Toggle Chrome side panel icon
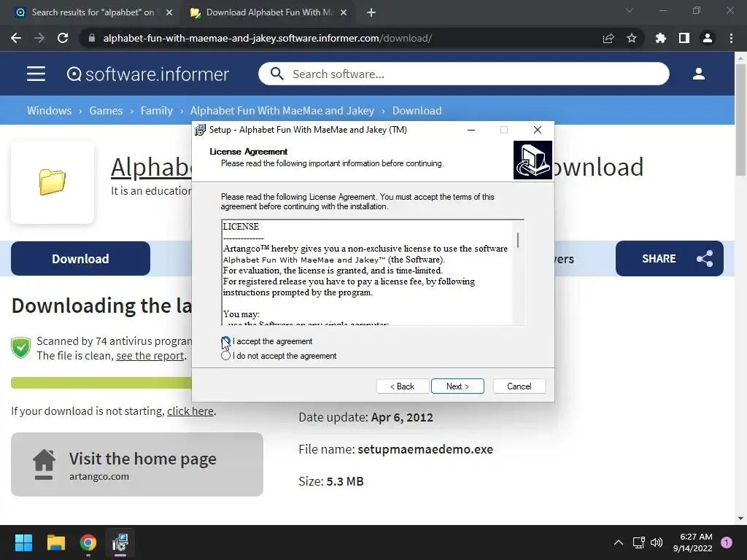This screenshot has height=560, width=747. coord(684,38)
